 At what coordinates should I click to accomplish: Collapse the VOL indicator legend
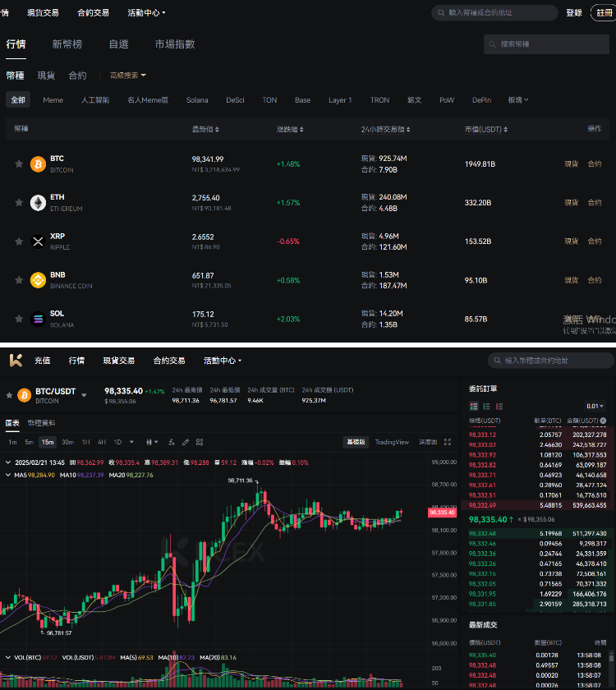pos(8,657)
